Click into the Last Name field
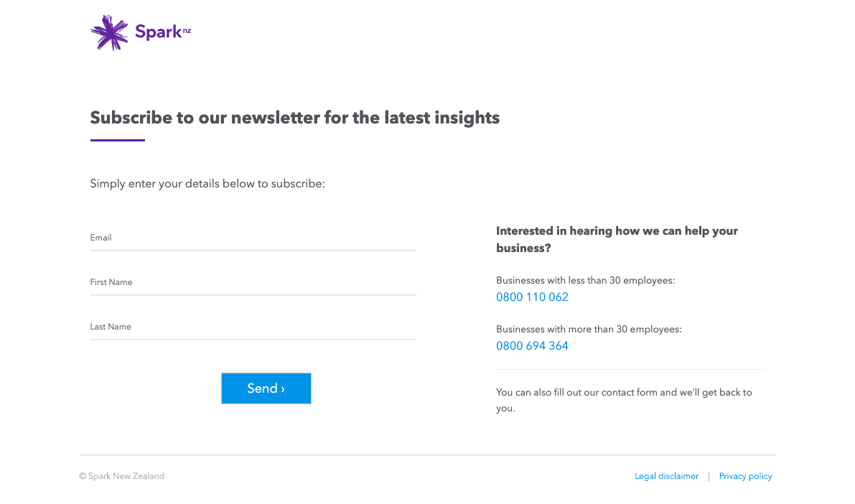Image resolution: width=855 pixels, height=504 pixels. click(x=253, y=327)
